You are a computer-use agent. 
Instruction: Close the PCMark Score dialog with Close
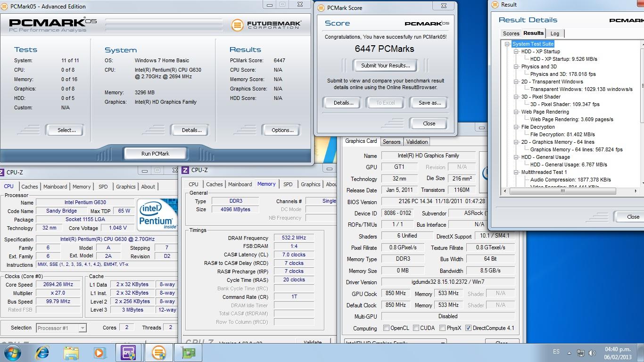point(429,123)
